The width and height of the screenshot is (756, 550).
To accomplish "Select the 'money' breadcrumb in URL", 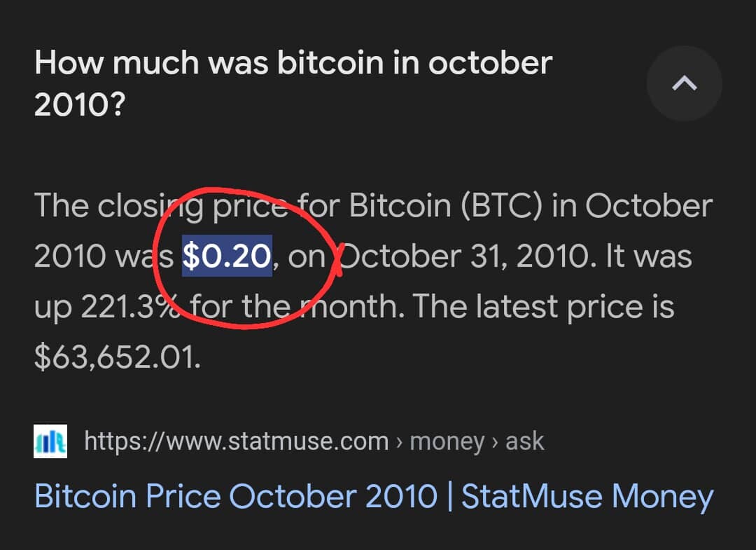I will (447, 441).
